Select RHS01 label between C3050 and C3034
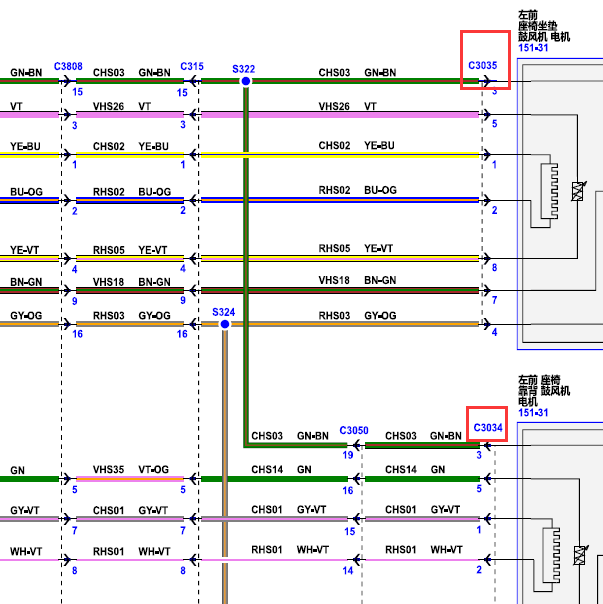Image resolution: width=603 pixels, height=604 pixels. (401, 550)
